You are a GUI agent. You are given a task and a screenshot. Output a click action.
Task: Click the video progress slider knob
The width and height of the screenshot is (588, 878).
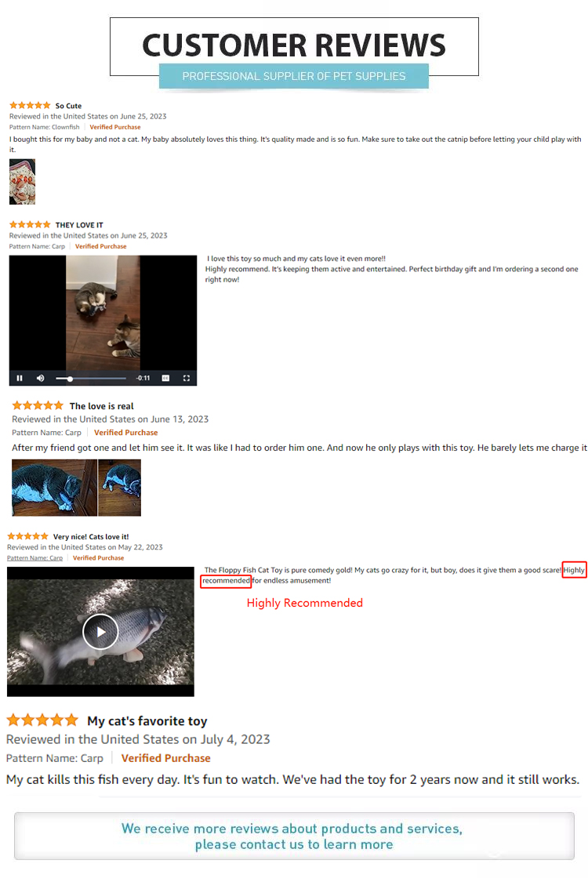(70, 379)
